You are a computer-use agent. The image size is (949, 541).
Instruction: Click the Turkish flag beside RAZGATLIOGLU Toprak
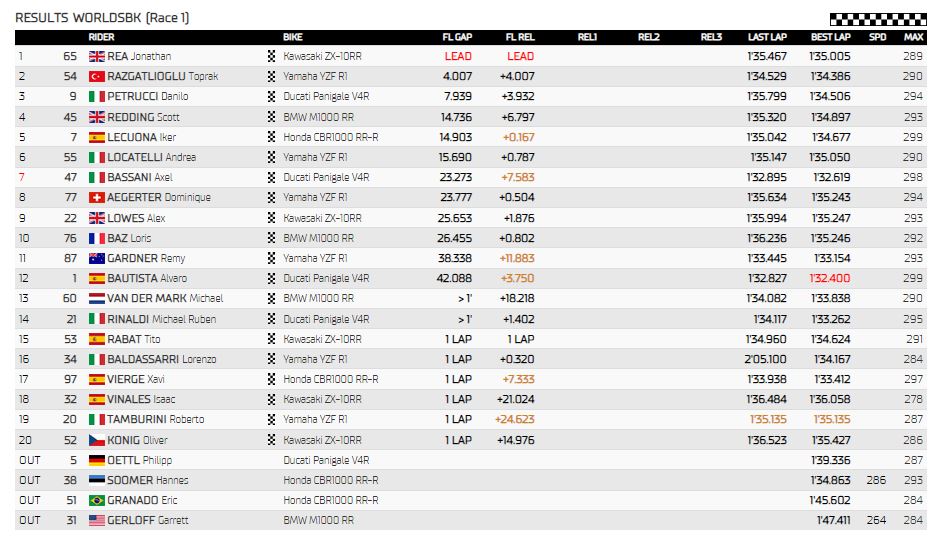[97, 76]
